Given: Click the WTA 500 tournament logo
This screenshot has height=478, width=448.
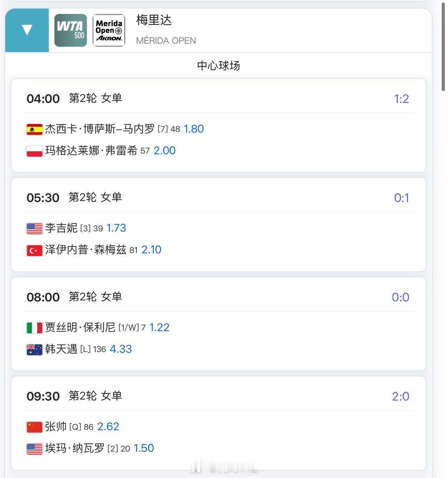Looking at the screenshot, I should (70, 30).
